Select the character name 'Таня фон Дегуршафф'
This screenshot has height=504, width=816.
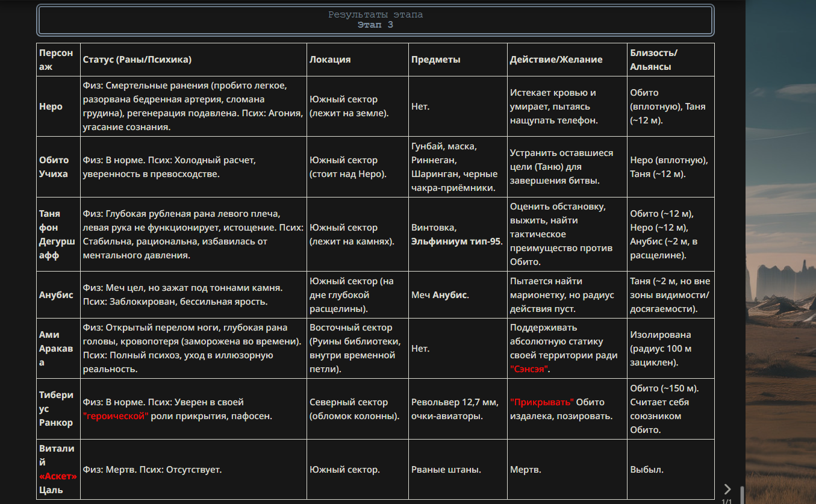(x=57, y=234)
